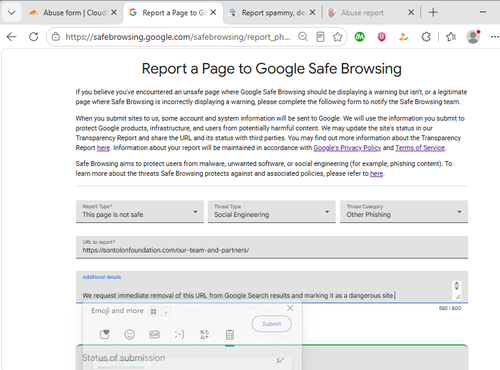This screenshot has width=500, height=370.
Task: Open the Transparency Report here link
Action: [x=103, y=148]
